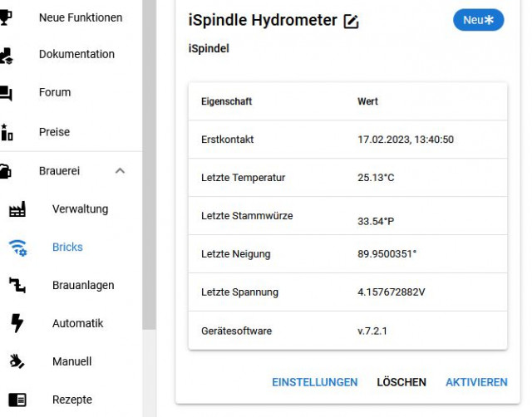
Task: Click the LÖSCHEN button
Action: (401, 382)
